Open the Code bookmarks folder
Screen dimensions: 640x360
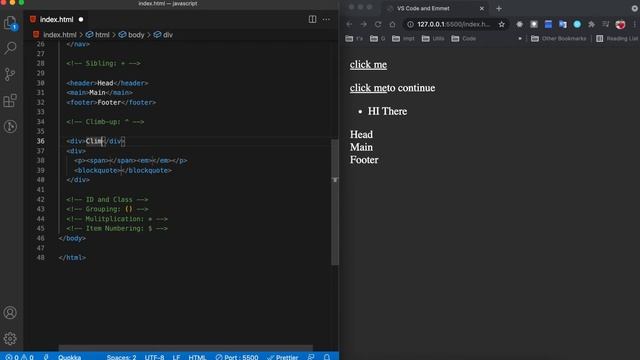coord(464,38)
